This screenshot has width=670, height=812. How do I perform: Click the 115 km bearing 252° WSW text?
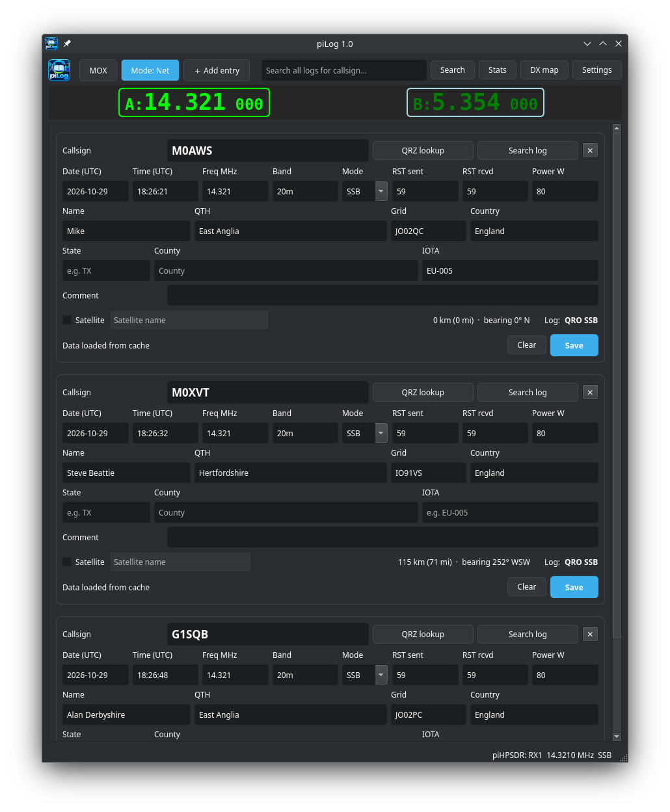tap(464, 562)
